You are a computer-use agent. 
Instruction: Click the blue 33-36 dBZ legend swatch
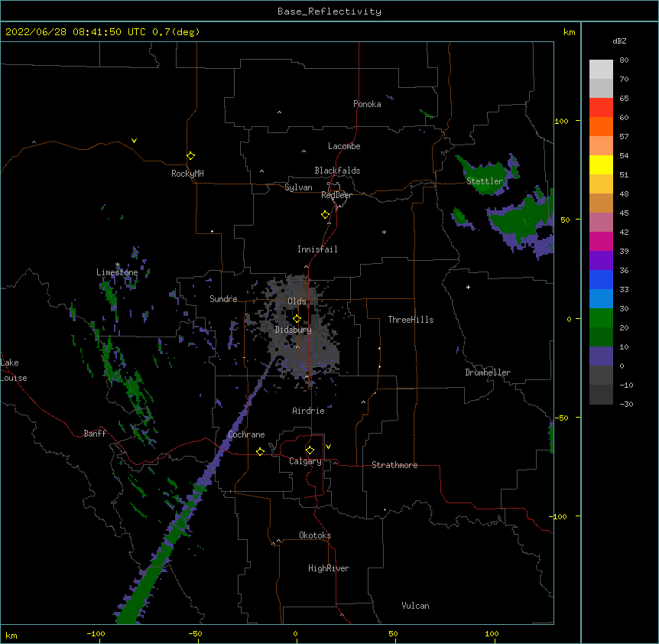(601, 279)
